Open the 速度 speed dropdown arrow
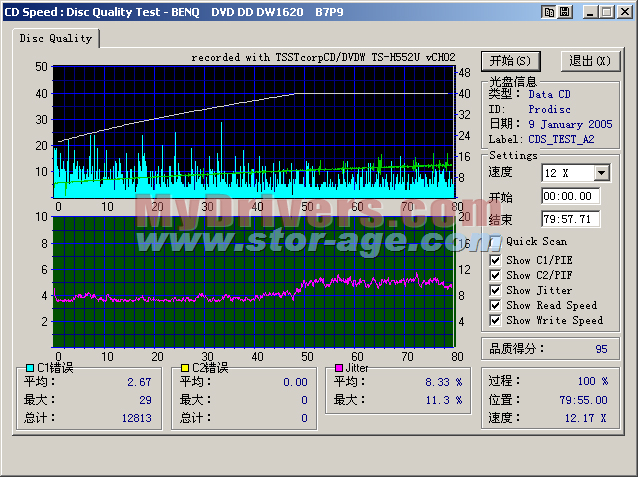This screenshot has height=477, width=638. pos(601,173)
